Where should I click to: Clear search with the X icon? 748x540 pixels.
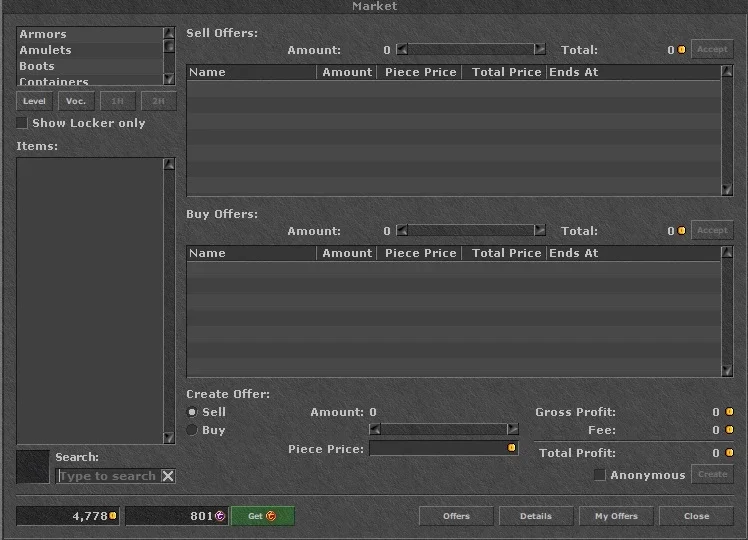[168, 476]
